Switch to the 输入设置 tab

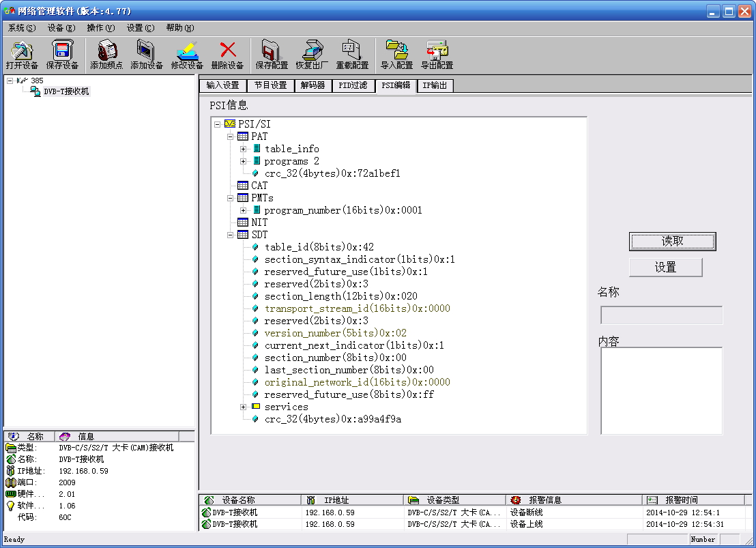point(222,85)
